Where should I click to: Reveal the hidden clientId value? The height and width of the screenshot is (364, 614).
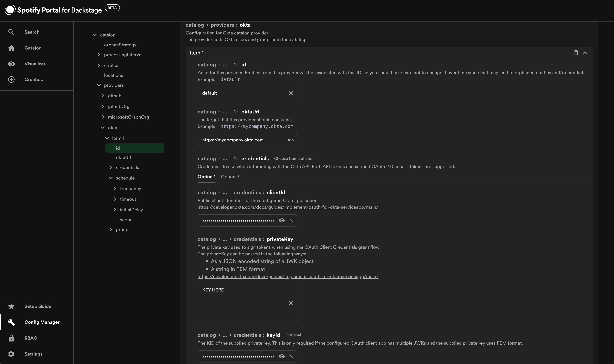tap(282, 221)
